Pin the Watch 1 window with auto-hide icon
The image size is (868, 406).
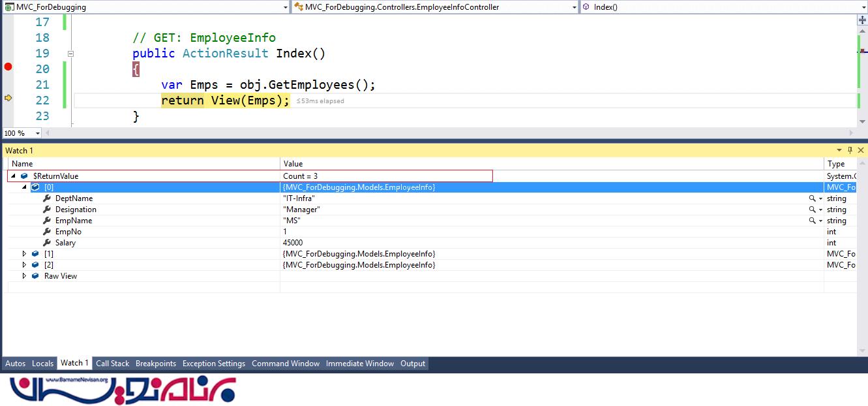pyautogui.click(x=850, y=150)
